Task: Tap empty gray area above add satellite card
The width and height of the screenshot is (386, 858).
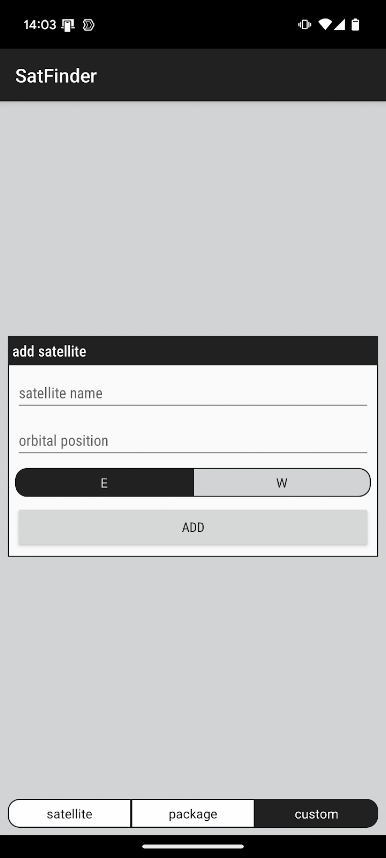Action: [193, 219]
